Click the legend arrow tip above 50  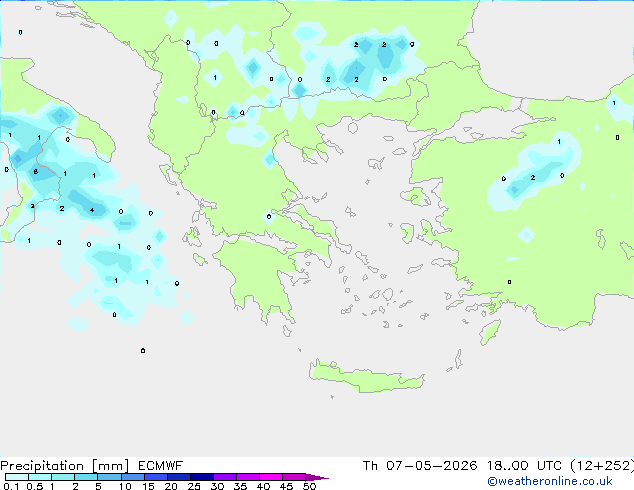point(317,478)
